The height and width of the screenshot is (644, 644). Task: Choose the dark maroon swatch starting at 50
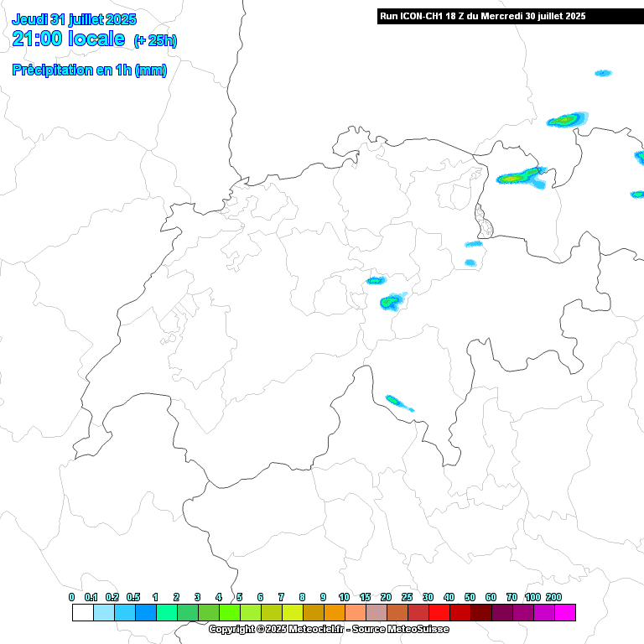click(x=481, y=612)
